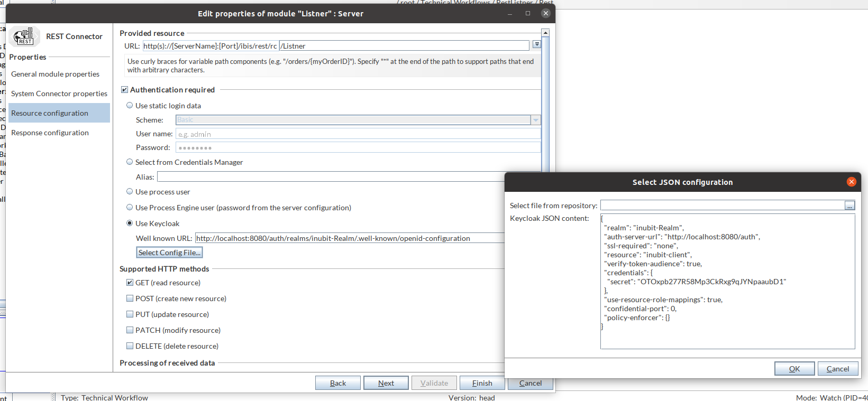The image size is (868, 401).
Task: Click Next in the module wizard
Action: 386,383
